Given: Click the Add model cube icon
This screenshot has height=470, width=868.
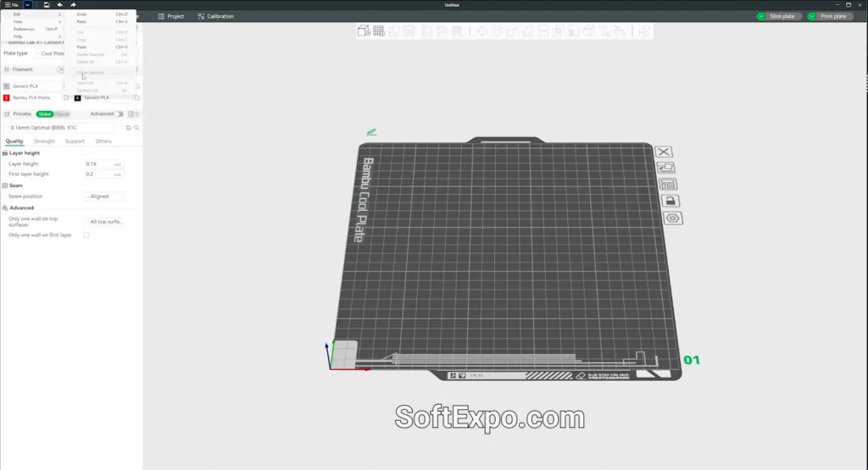Looking at the screenshot, I should click(364, 31).
